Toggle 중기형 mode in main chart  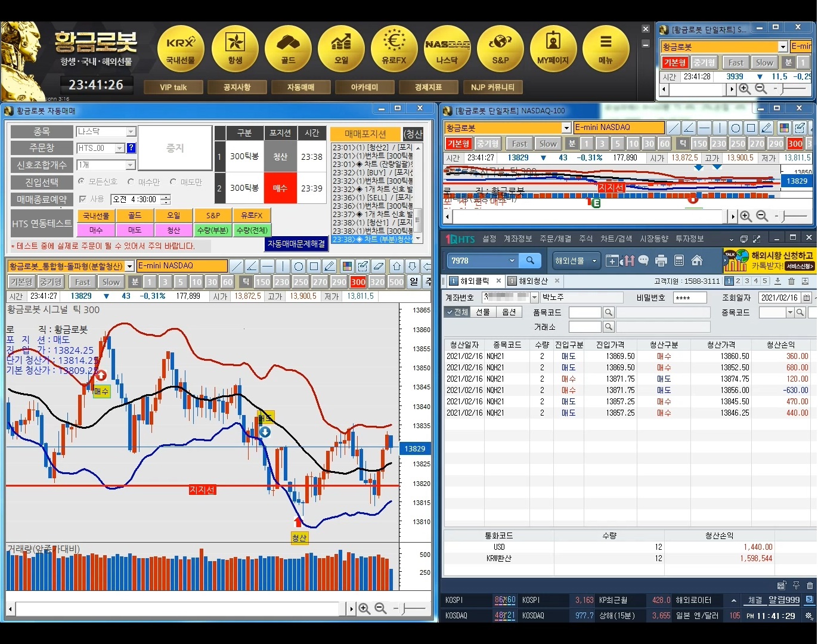point(50,282)
